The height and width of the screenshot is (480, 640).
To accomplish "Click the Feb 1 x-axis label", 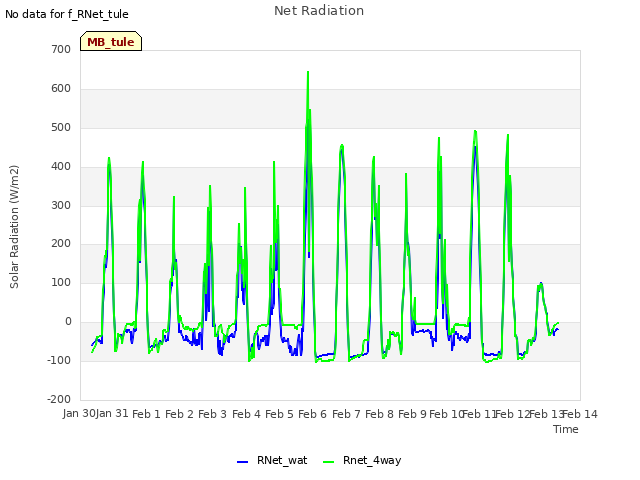I will 147,414.
